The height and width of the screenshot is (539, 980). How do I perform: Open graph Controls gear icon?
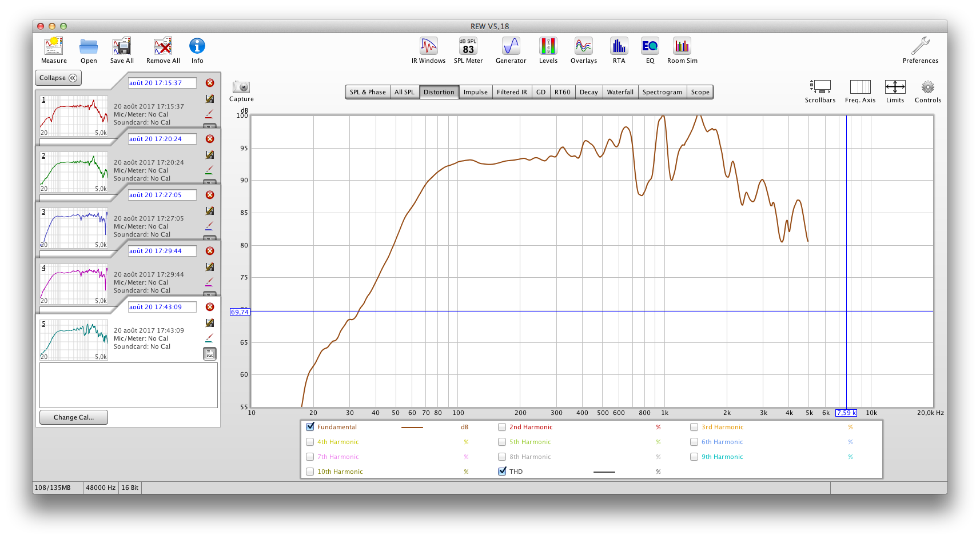(x=928, y=87)
